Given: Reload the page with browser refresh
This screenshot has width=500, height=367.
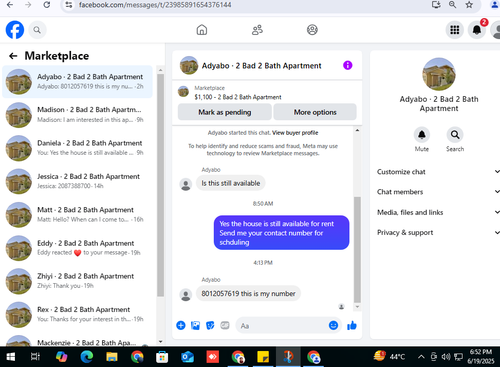Looking at the screenshot, I should [x=47, y=5].
